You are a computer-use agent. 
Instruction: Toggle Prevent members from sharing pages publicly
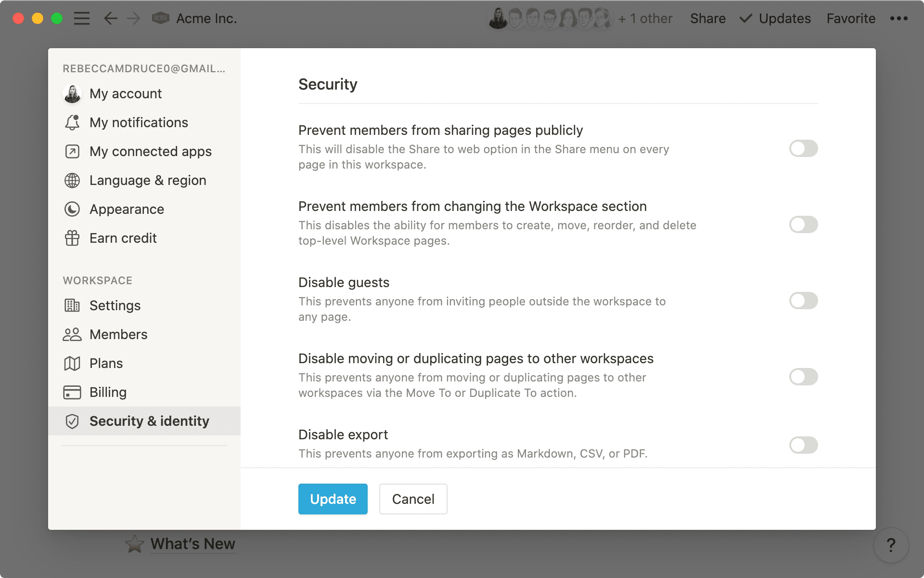point(803,147)
